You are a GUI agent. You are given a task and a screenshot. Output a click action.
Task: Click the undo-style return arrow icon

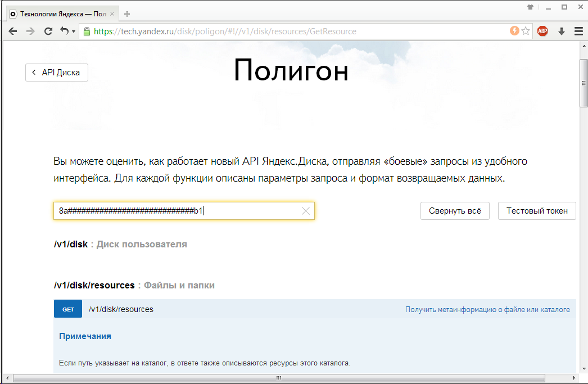65,31
